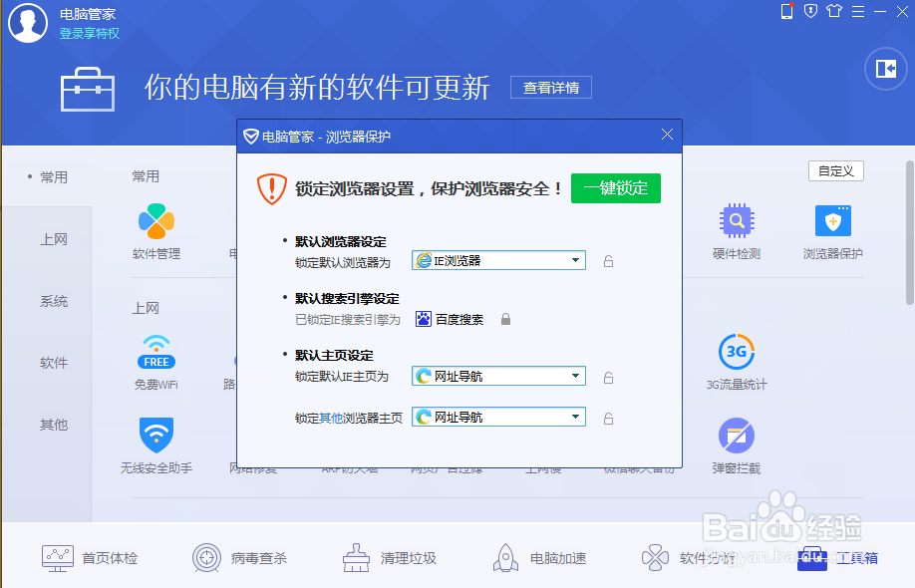Click the 百度搜索 search engine entry

click(x=450, y=319)
